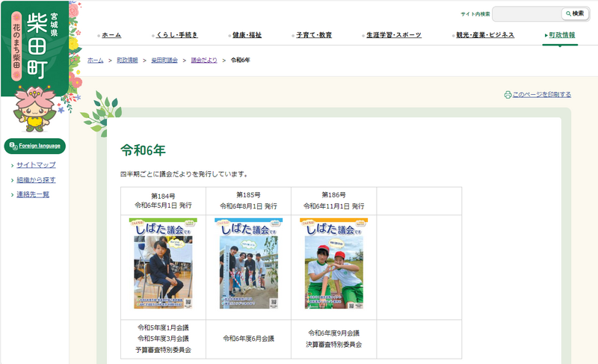Print page via このページを印刷する link
598x364 pixels.
pyautogui.click(x=541, y=95)
